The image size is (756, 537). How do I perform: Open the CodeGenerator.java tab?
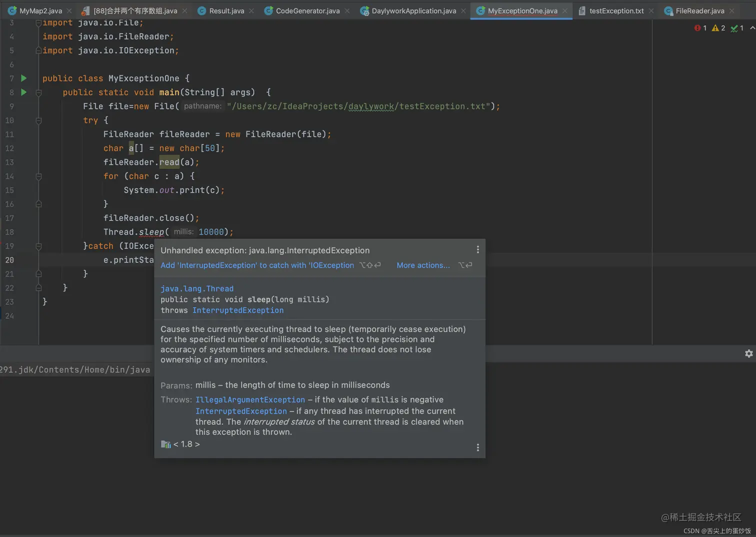point(307,10)
